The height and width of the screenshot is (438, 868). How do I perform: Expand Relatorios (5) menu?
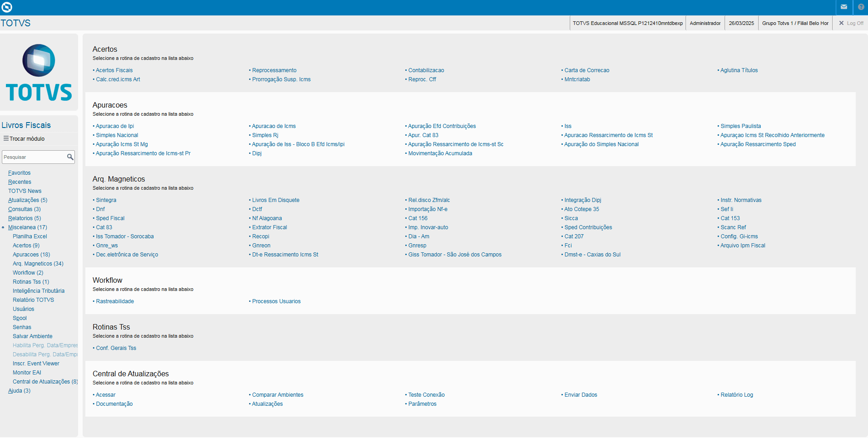click(25, 218)
